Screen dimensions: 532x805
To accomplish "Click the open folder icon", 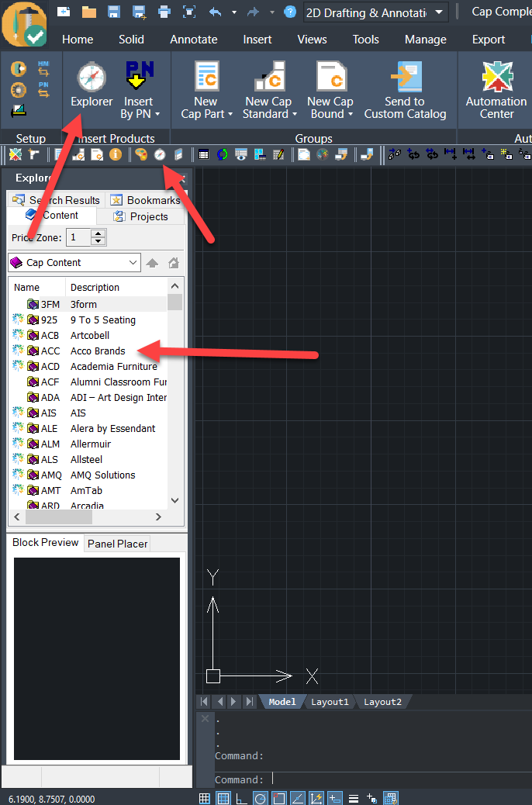I will (89, 12).
